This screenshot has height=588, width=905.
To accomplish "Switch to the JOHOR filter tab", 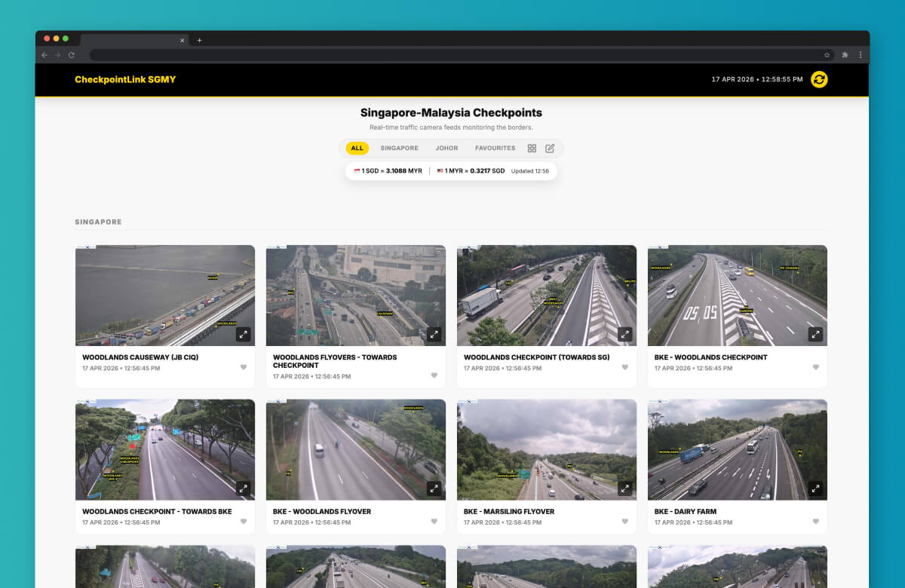I will click(x=446, y=149).
